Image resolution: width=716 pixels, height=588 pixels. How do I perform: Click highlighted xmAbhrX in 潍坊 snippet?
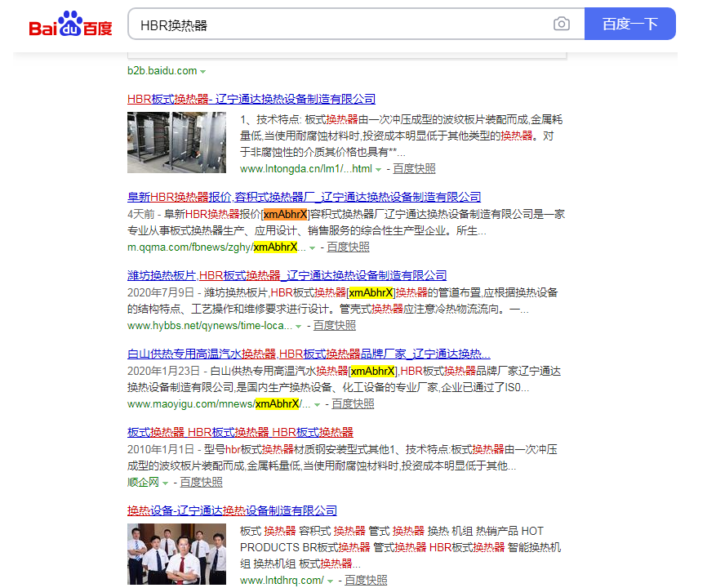(x=371, y=293)
